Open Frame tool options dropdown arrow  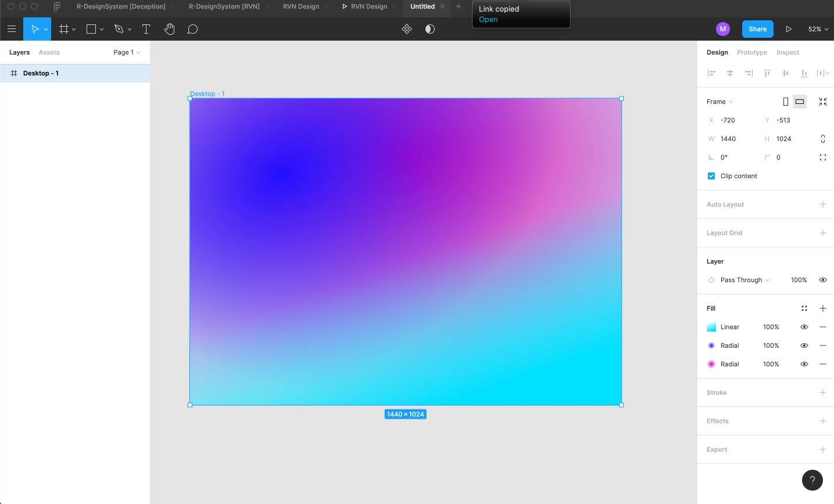point(74,29)
